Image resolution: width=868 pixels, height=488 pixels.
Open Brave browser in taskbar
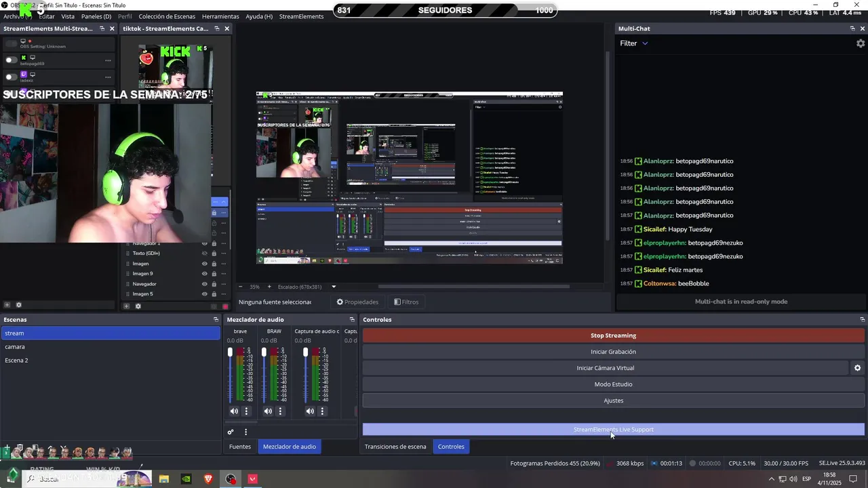point(208,479)
